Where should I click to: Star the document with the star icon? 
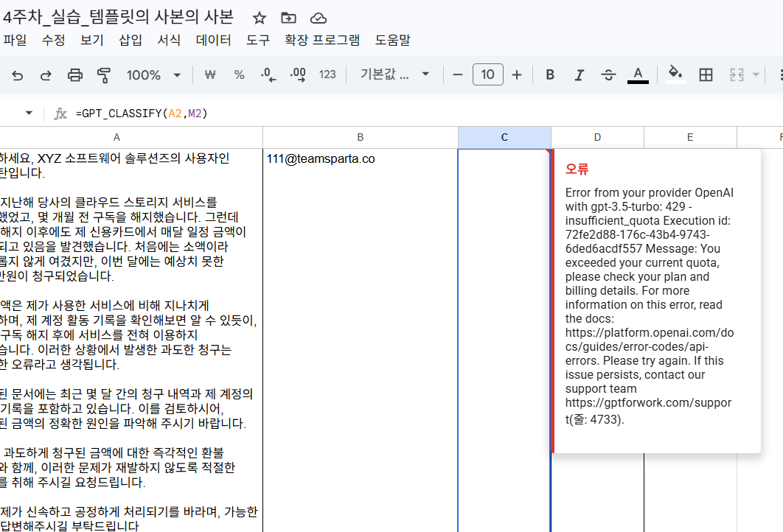point(260,18)
